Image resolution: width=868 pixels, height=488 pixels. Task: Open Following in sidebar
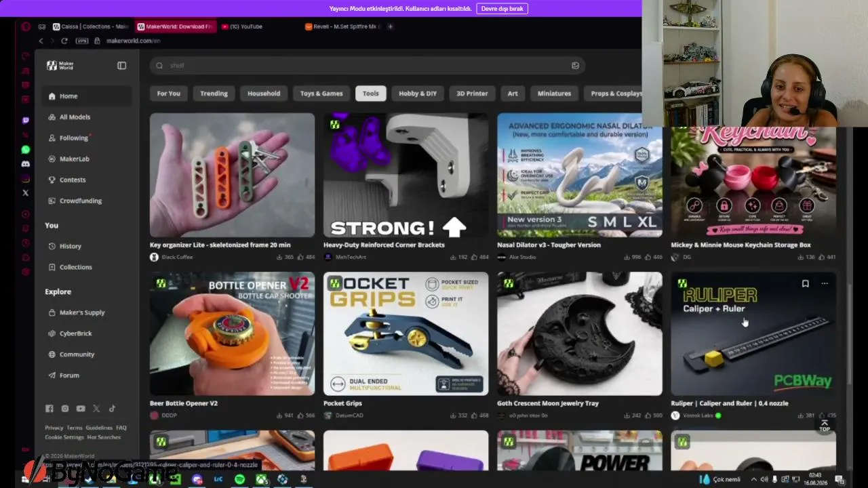(87, 138)
